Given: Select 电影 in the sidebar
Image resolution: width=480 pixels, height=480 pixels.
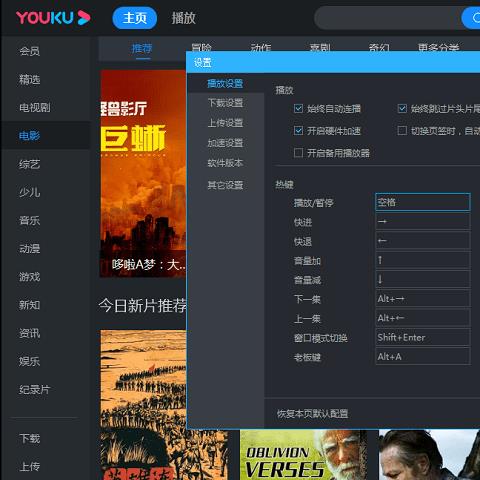Looking at the screenshot, I should [30, 136].
